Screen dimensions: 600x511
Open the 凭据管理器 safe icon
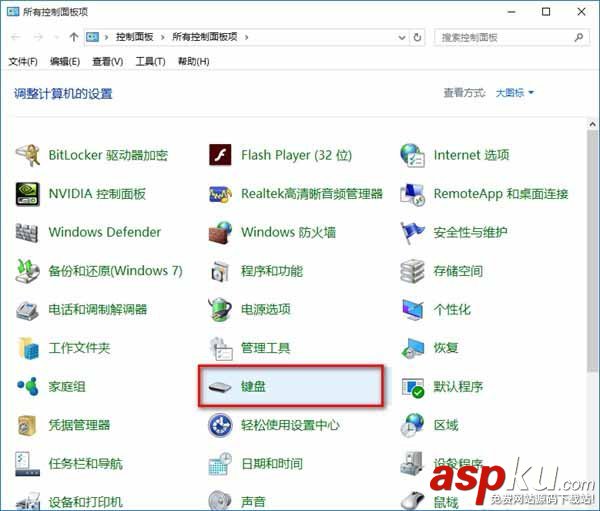pyautogui.click(x=27, y=425)
